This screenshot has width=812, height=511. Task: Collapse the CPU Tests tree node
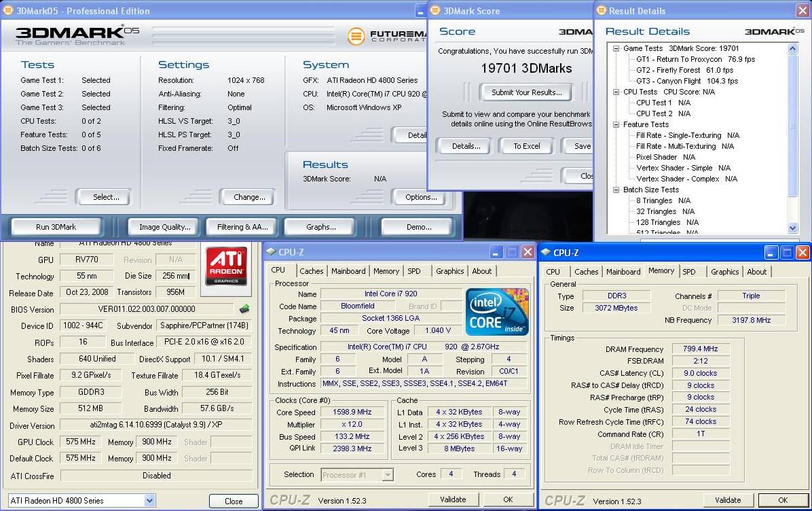pos(616,92)
